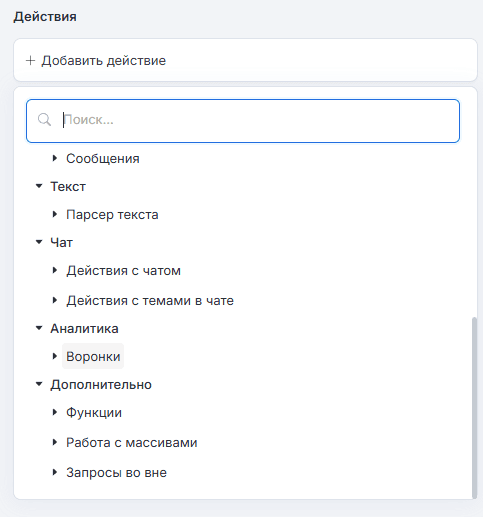Click the action list vertical scrollbar
Screen dimensions: 483x517
coord(474,407)
